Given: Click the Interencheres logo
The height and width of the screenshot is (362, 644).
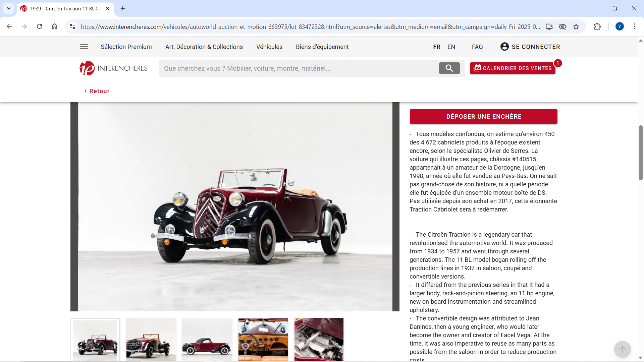Looking at the screenshot, I should pos(113,68).
